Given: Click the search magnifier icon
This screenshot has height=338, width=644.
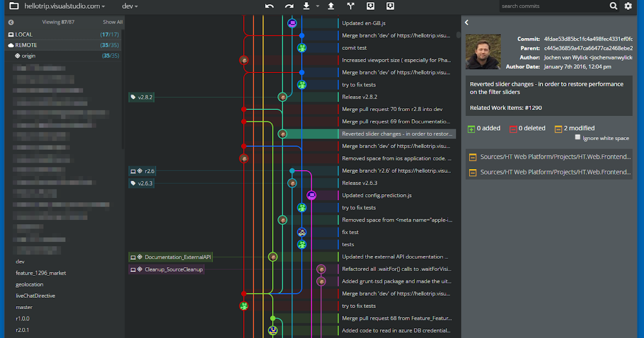Looking at the screenshot, I should click(x=612, y=6).
